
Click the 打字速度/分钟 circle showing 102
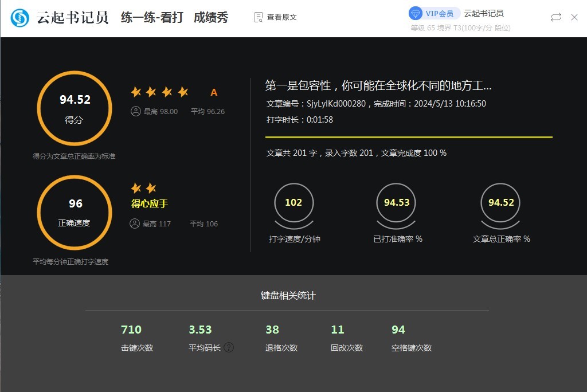click(293, 203)
